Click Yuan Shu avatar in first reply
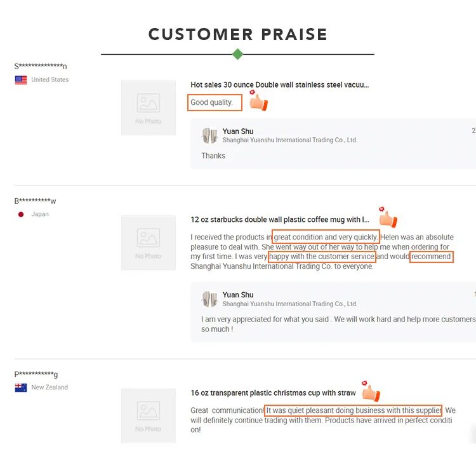Screen dimensions: 476x465 [x=209, y=135]
